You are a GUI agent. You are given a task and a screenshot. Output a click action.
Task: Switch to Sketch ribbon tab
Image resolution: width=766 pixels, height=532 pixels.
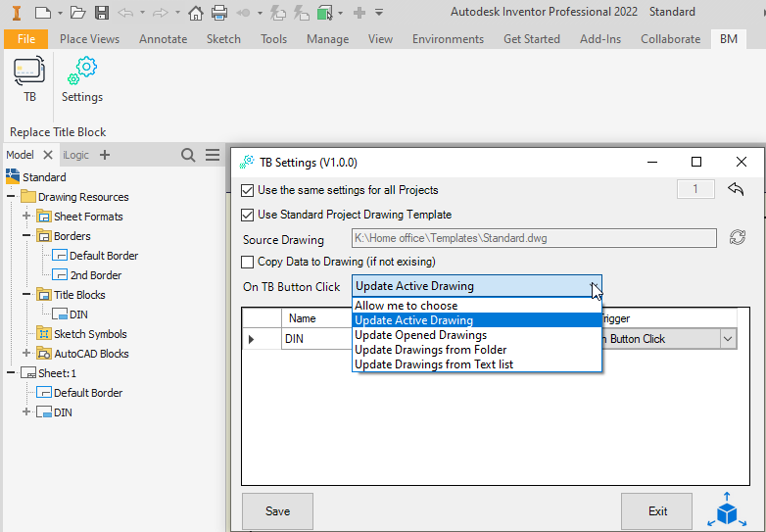coord(223,39)
